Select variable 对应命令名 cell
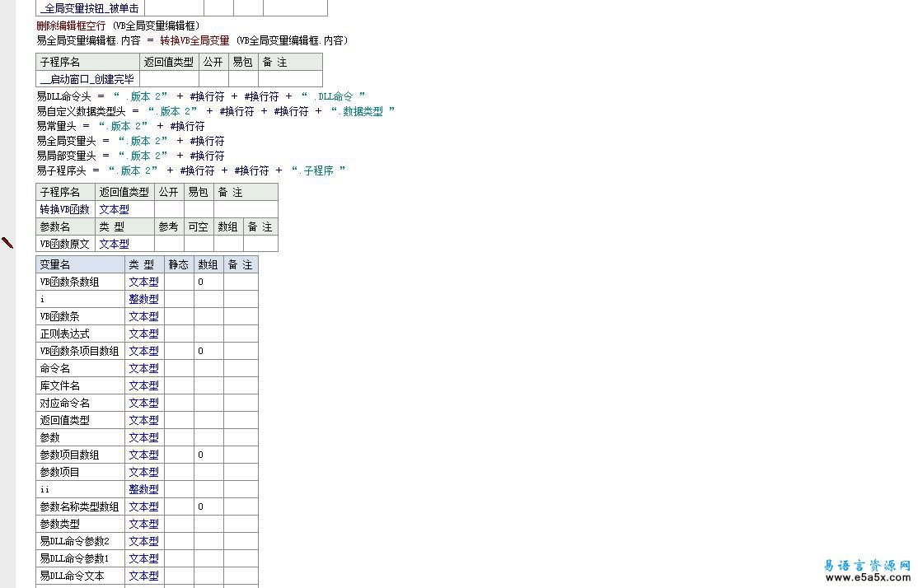The width and height of the screenshot is (918, 588). [x=80, y=403]
